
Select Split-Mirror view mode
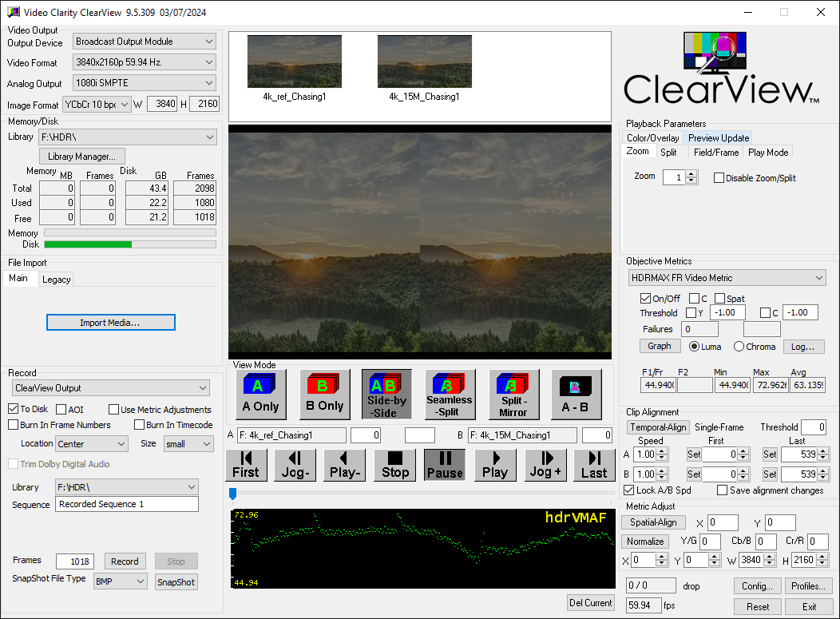point(513,394)
